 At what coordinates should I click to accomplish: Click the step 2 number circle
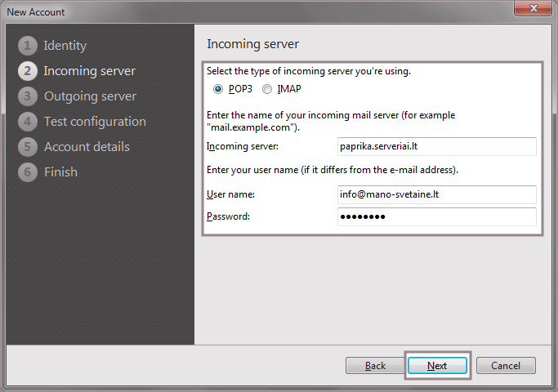28,71
